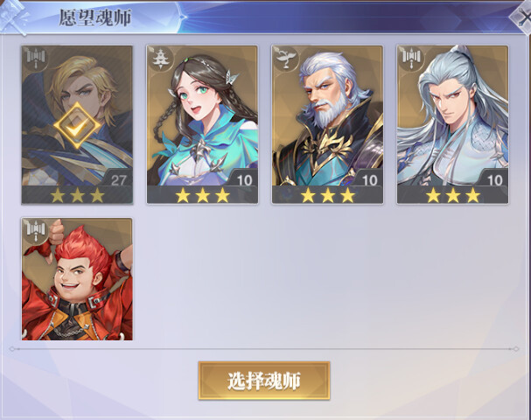Uncheck the golden checkmark on blonde hero

point(77,126)
